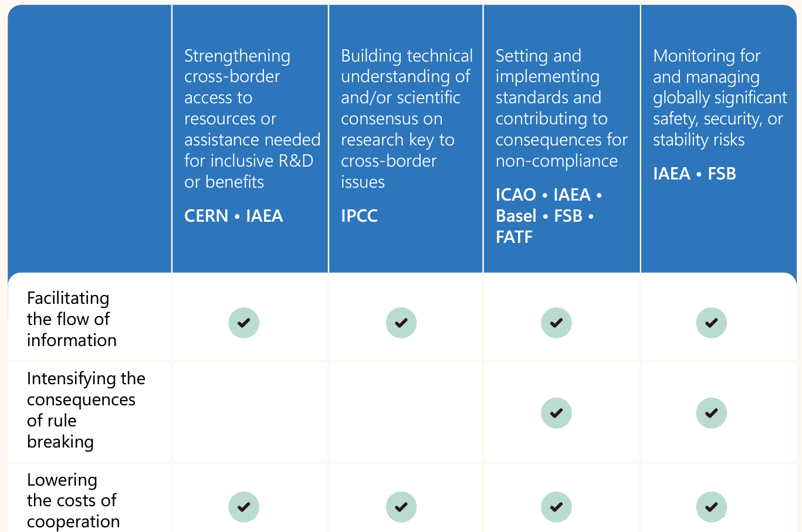The image size is (802, 532).
Task: Click cooperation costs checkmark in standards-setting column
Action: pos(556,507)
